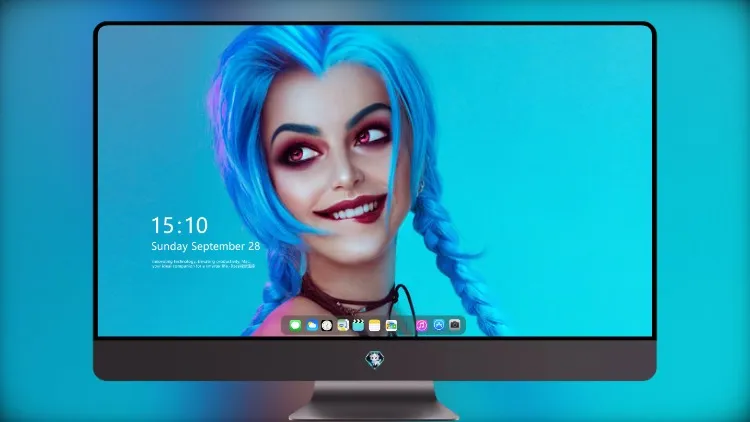Click the 15:10 clock widget
The width and height of the screenshot is (750, 422).
tap(180, 225)
